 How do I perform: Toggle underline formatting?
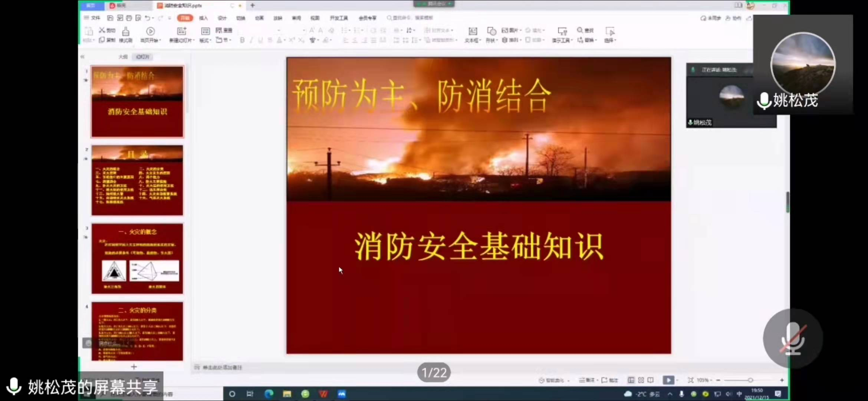pos(260,40)
